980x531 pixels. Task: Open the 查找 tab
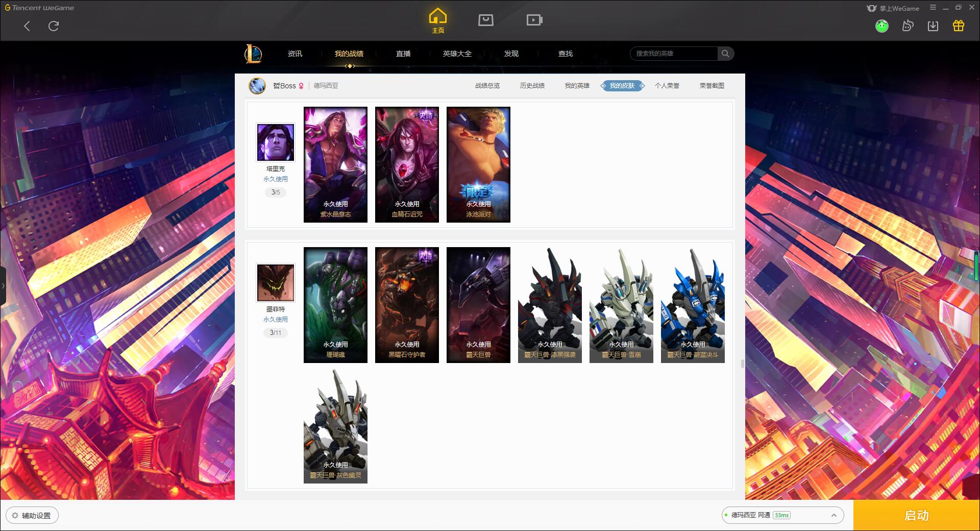(566, 54)
